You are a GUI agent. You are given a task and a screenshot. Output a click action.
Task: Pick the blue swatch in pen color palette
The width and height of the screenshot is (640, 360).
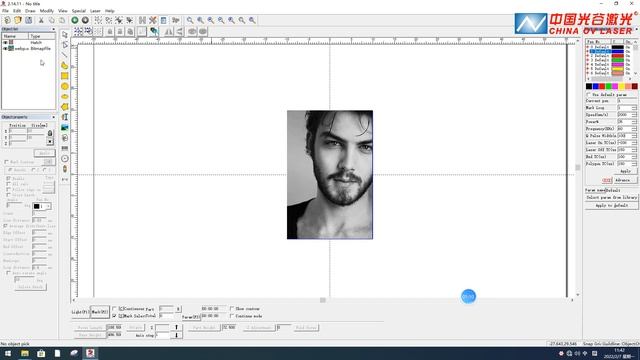click(x=596, y=86)
